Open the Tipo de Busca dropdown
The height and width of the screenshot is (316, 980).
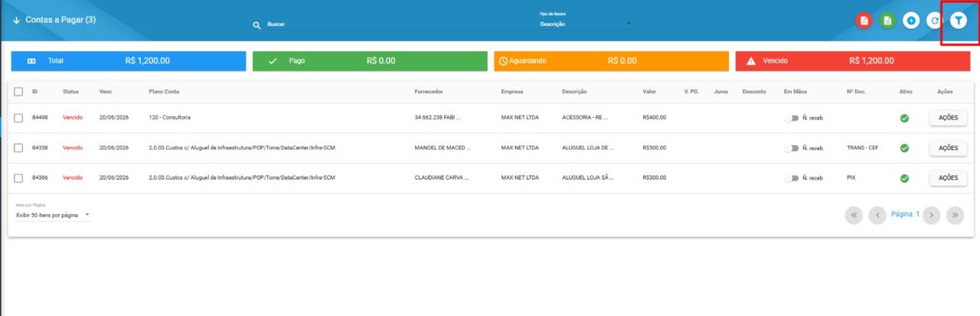[x=586, y=24]
